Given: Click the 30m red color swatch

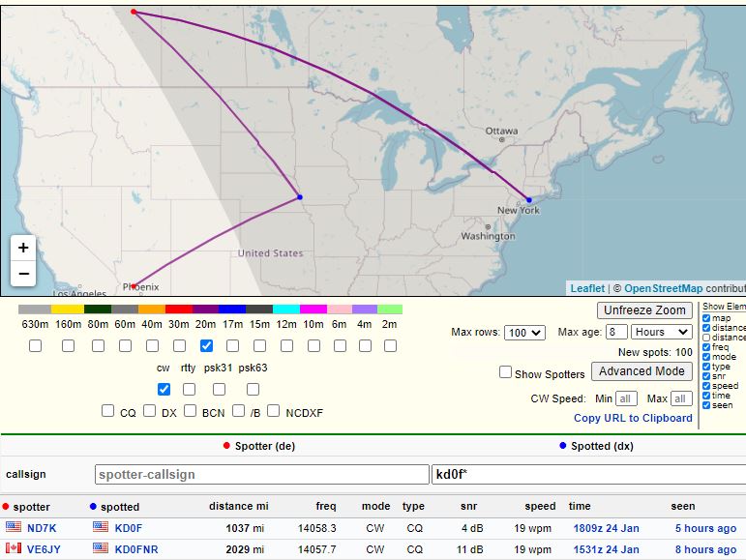Looking at the screenshot, I should pos(179,309).
